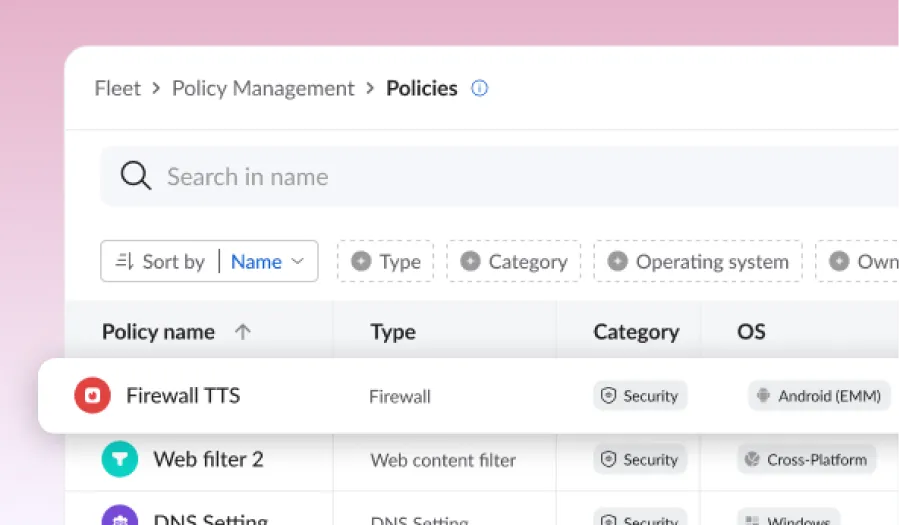Sort by the Type column header

(393, 332)
